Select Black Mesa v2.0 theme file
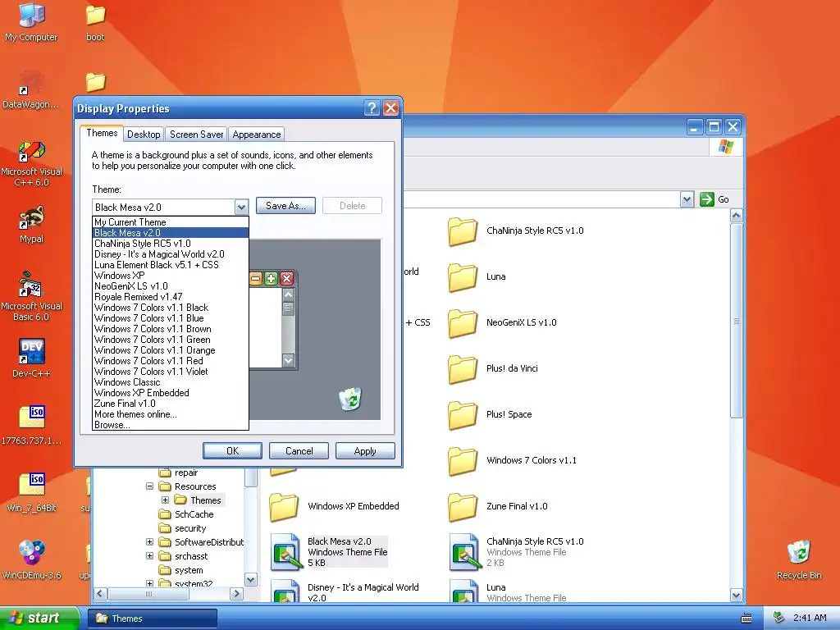Viewport: 840px width, 630px height. [x=329, y=552]
